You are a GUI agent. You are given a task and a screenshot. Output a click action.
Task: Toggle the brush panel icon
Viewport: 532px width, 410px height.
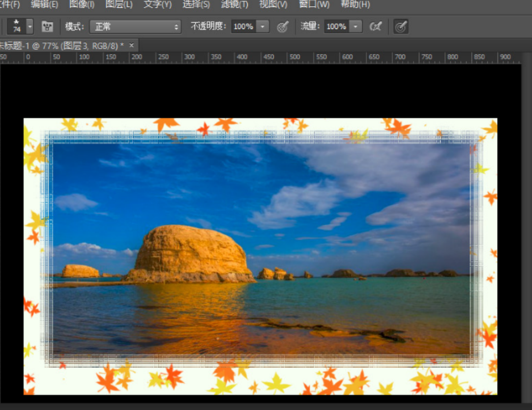(47, 27)
